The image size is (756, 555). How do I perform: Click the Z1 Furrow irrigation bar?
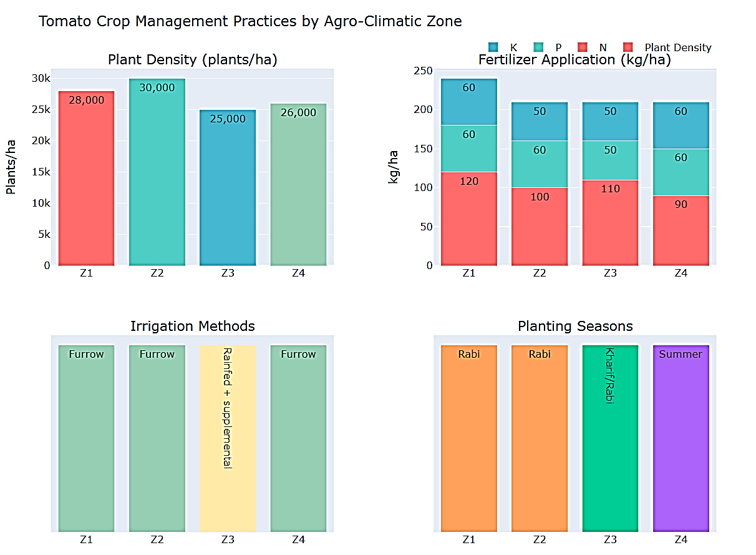point(87,438)
